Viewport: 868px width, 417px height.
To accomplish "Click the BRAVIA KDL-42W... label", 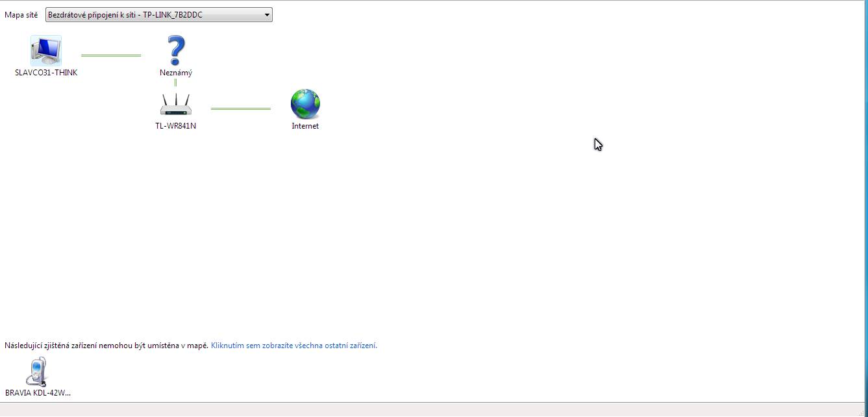I will 38,393.
